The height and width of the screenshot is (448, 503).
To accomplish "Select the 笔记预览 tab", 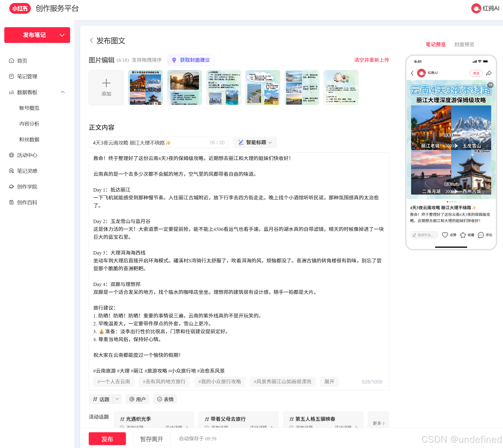I will (435, 44).
